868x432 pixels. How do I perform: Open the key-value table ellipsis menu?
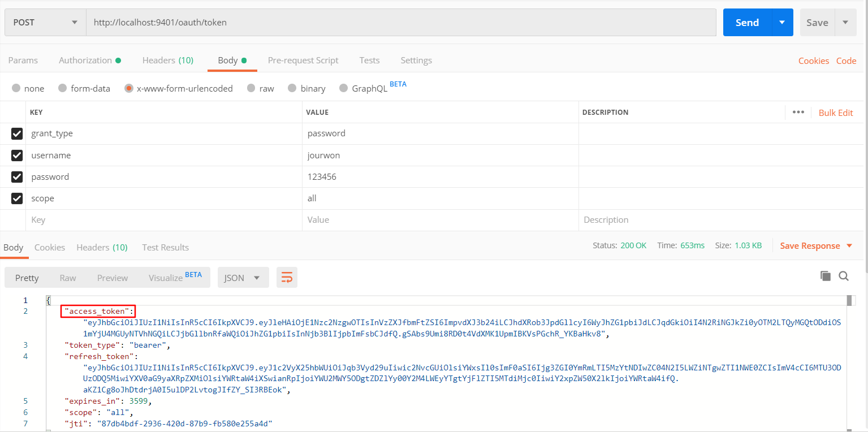[798, 112]
